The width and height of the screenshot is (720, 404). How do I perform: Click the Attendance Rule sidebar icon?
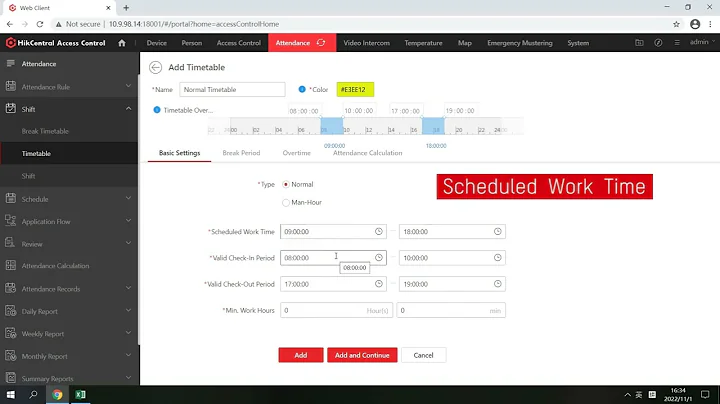coord(11,86)
